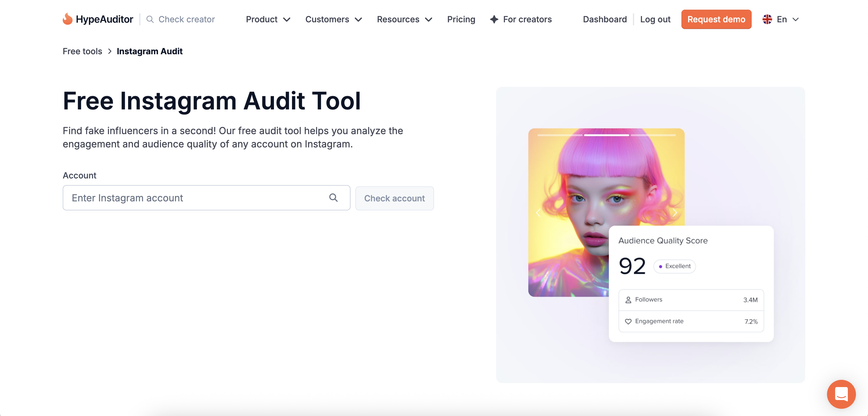The image size is (868, 416).
Task: Click the search magnifier in account field
Action: coord(333,197)
